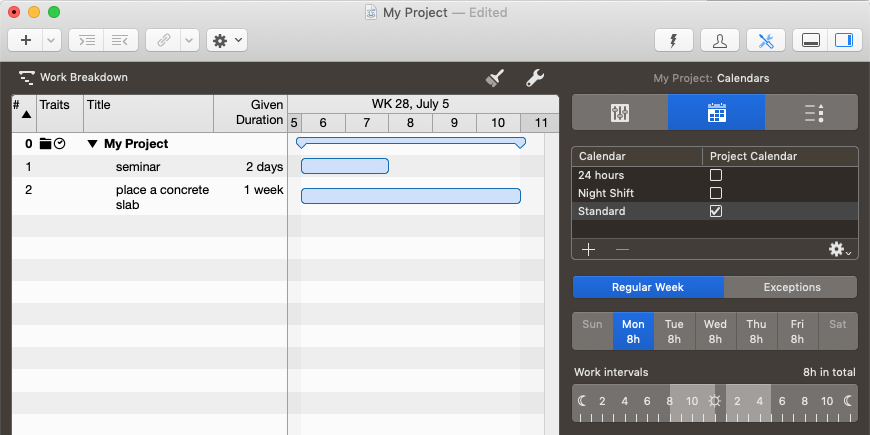Click the folder trait icon of My Project
The image size is (870, 435).
(x=45, y=144)
